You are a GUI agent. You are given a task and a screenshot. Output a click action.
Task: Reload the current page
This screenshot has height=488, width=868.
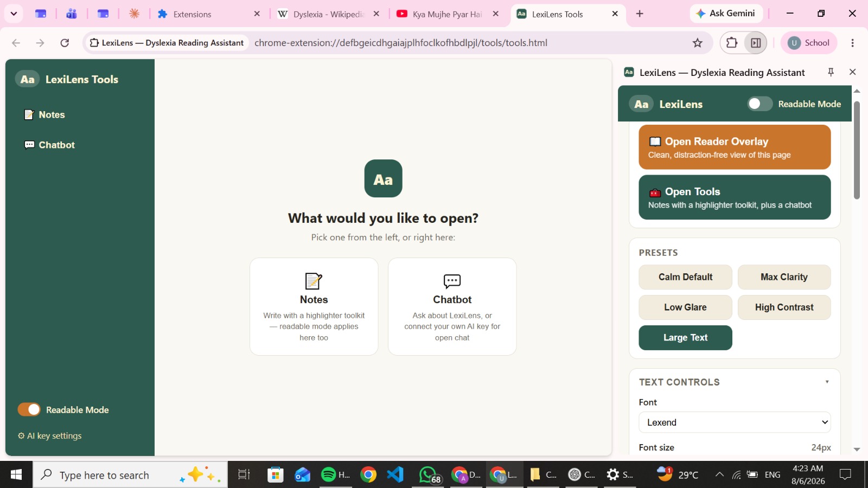click(x=65, y=43)
